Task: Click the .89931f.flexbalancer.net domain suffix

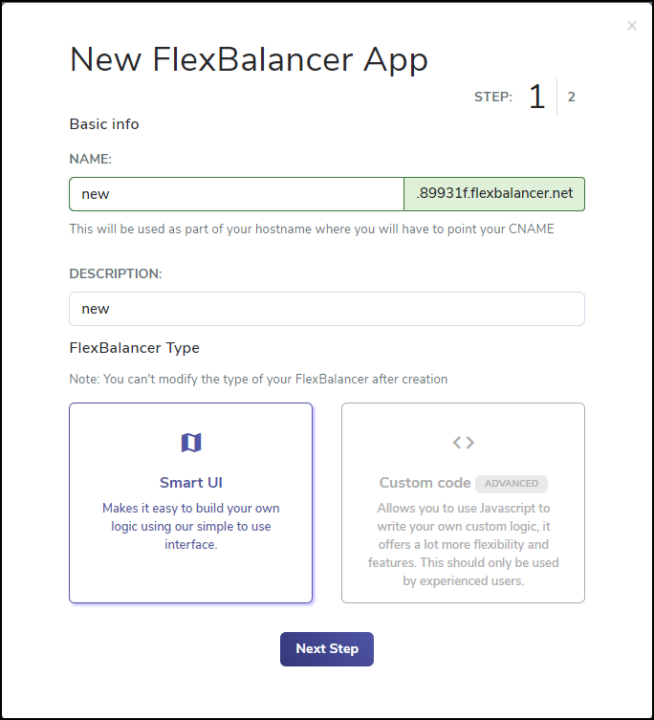Action: [x=494, y=194]
